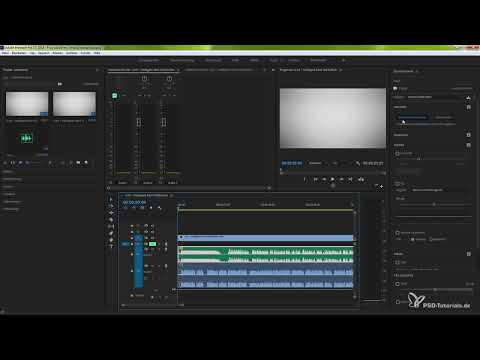Viewport: 480px width, 360px height.
Task: Click the second mixer channel pan knob
Action: click(x=169, y=79)
